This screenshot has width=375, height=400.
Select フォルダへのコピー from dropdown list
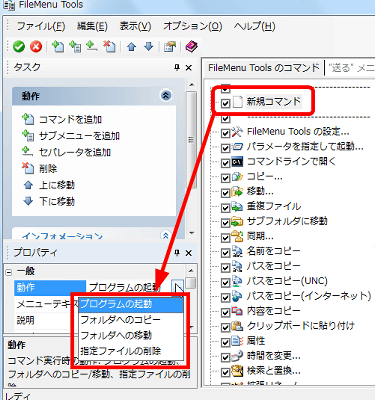point(131,320)
